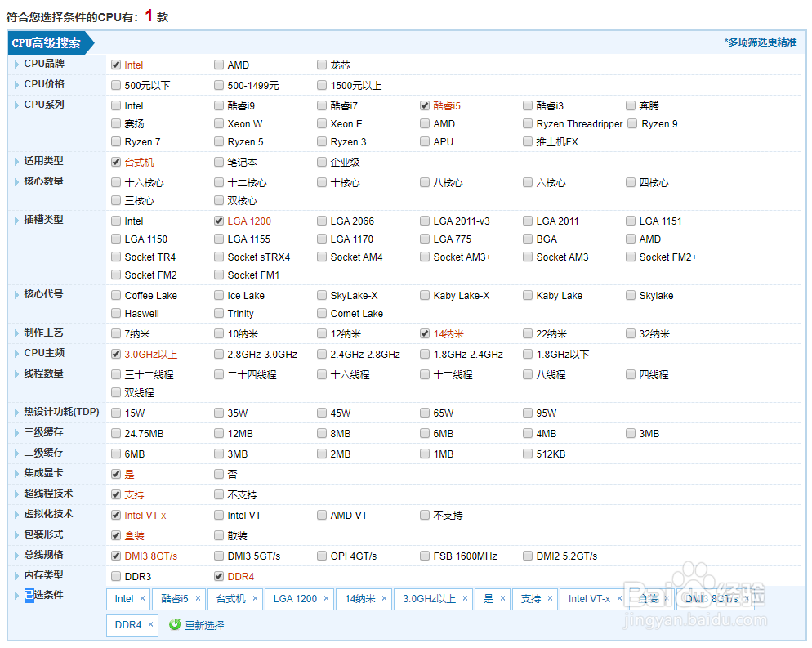Expand the 制作工艺 row arrow
Image resolution: width=812 pixels, height=648 pixels.
pyautogui.click(x=16, y=333)
